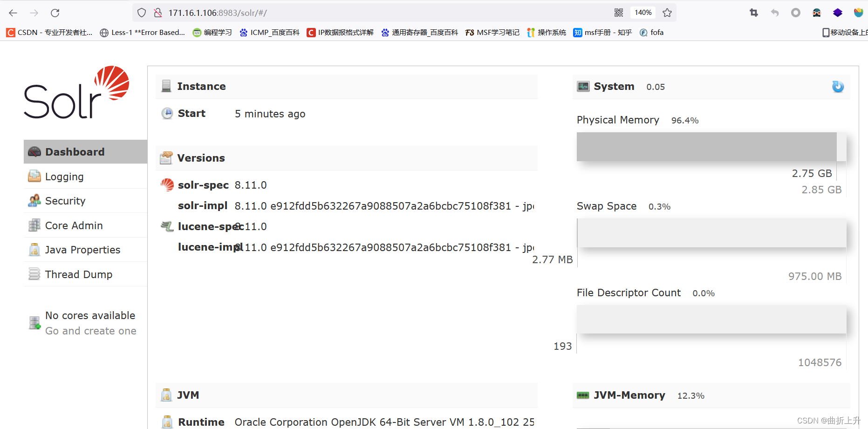Open the Security menu item

coord(86,201)
